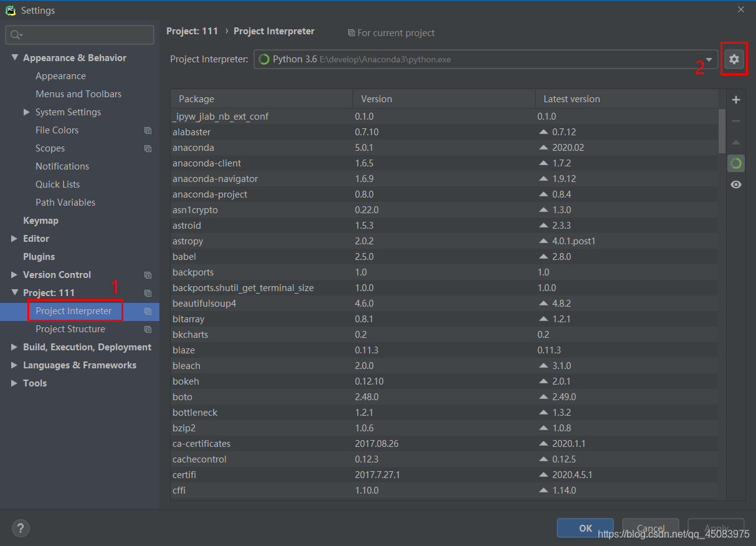Click the Project Structure project-scope icon
Viewport: 756px width, 546px height.
[148, 329]
